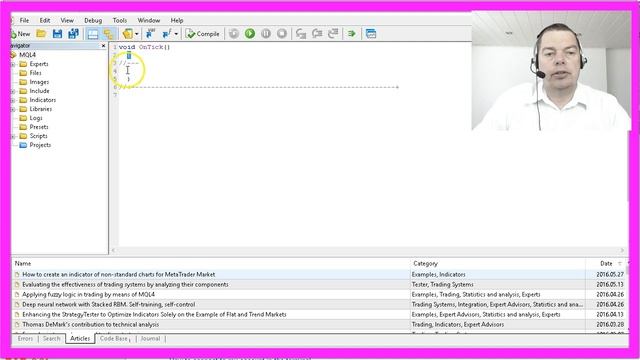Switch to the Journal tab
The height and width of the screenshot is (360, 640).
150,339
